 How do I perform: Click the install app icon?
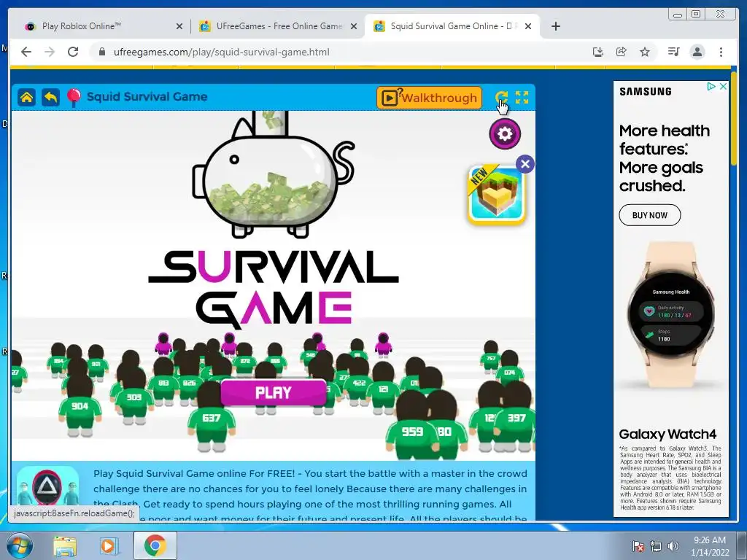click(598, 52)
